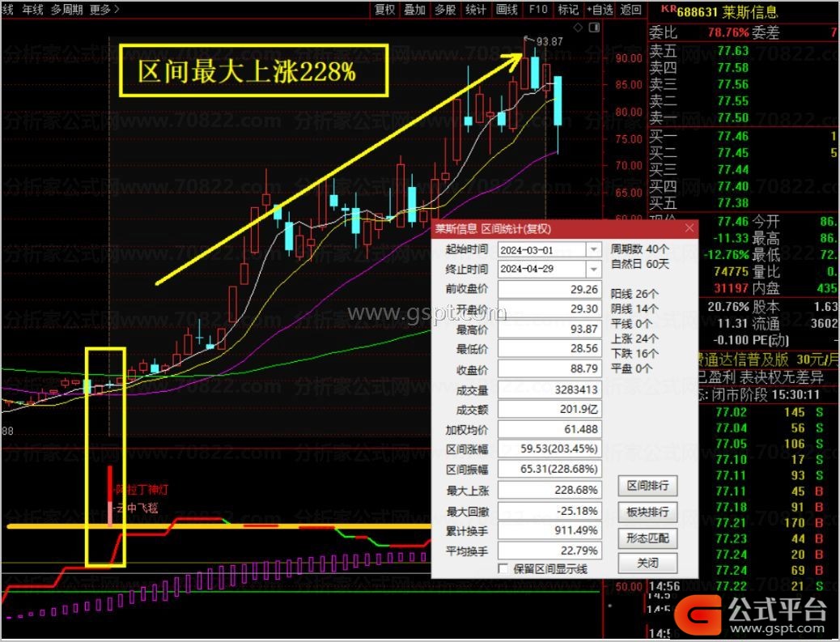The width and height of the screenshot is (840, 642).
Task: Click the 收盘价 value 88.79
Action: coord(549,369)
